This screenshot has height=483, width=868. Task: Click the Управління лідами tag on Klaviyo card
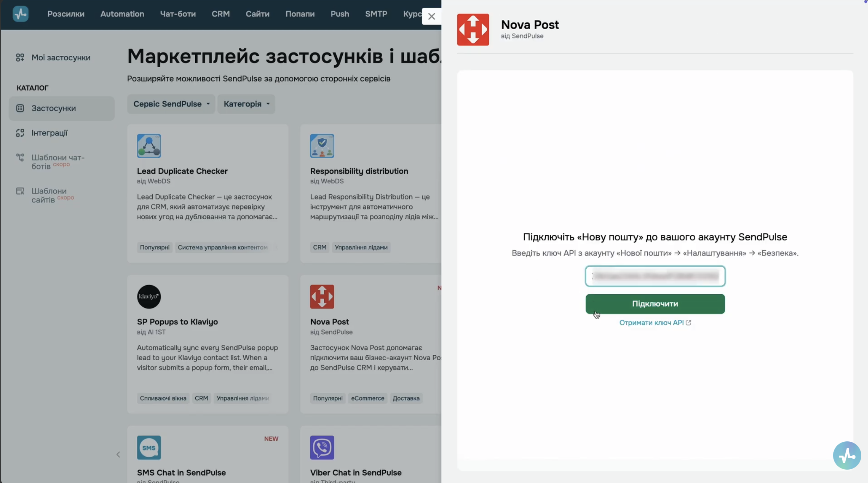pyautogui.click(x=243, y=398)
